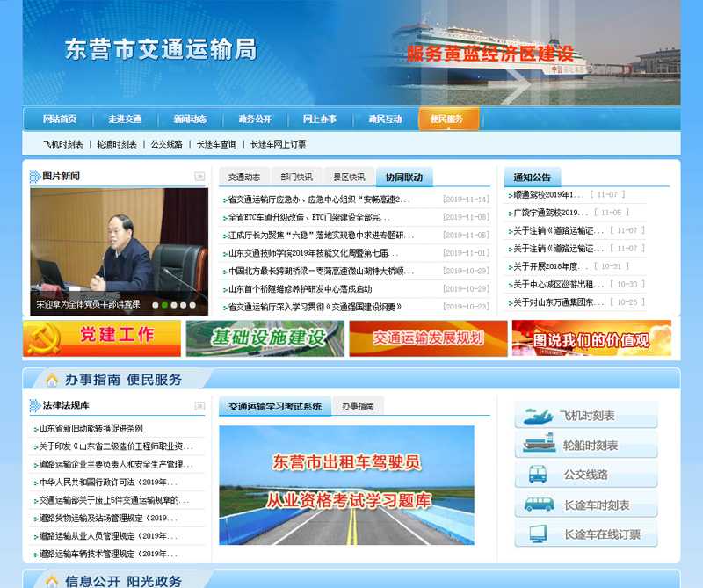Screen dimensions: 703x588
Task: Click the 长途车在线订票 service button
Action: coord(586,534)
